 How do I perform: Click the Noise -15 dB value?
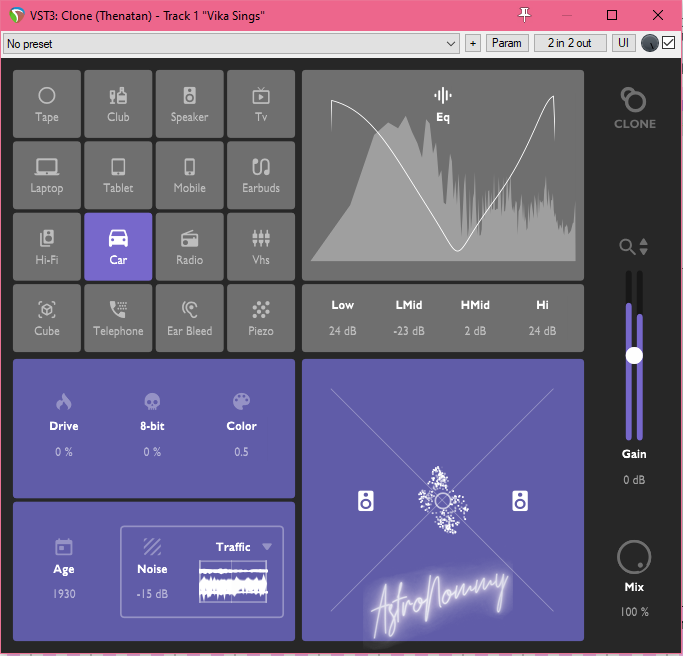tap(152, 594)
